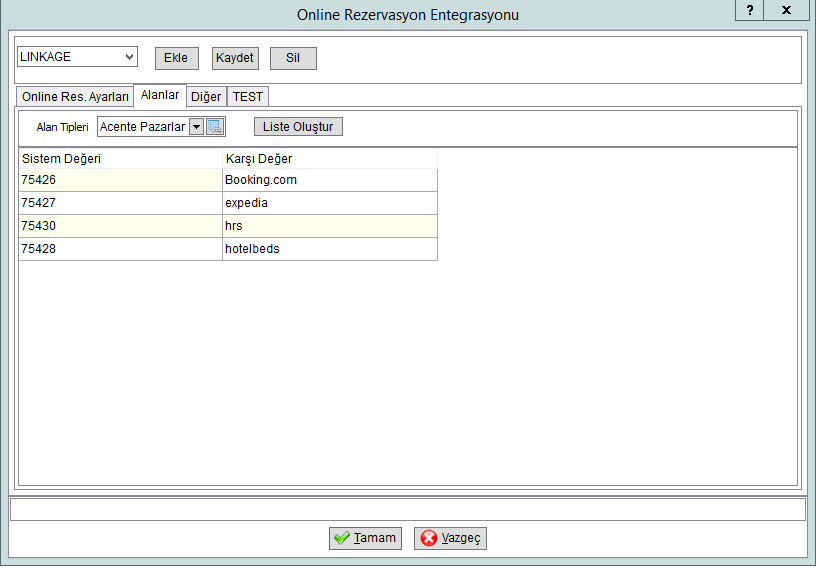Screen dimensions: 816x568
Task: Select the cell with value 75430
Action: (121, 226)
